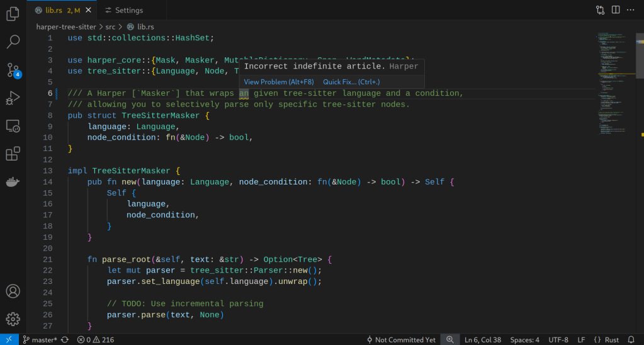Open the Explorer view in activity bar
This screenshot has width=644, height=345.
[13, 13]
